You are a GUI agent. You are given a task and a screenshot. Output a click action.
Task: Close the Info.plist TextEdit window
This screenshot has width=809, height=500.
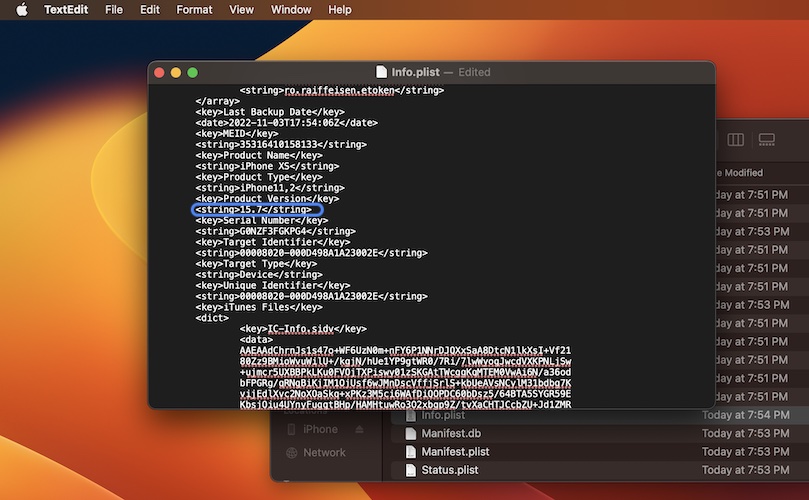pos(159,73)
